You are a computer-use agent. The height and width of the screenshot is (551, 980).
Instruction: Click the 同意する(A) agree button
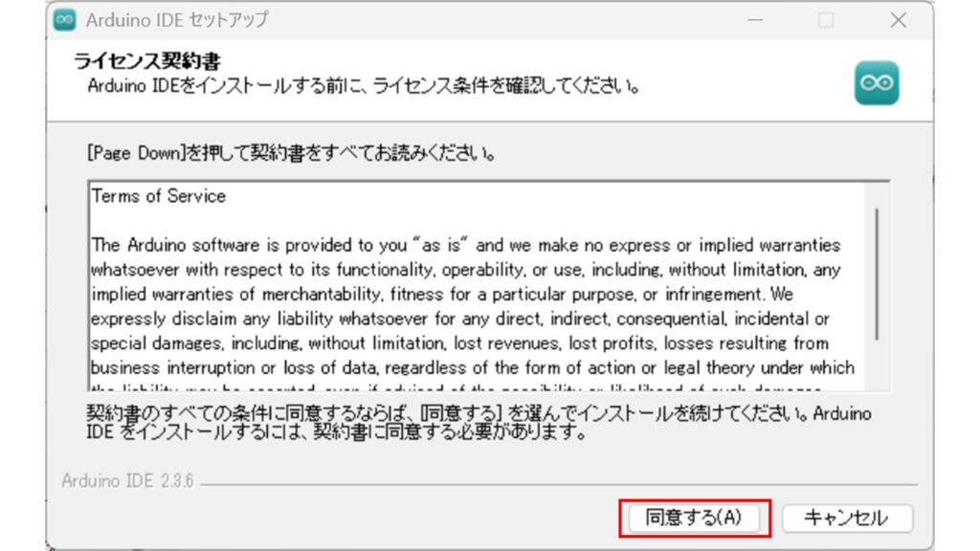[x=694, y=518]
